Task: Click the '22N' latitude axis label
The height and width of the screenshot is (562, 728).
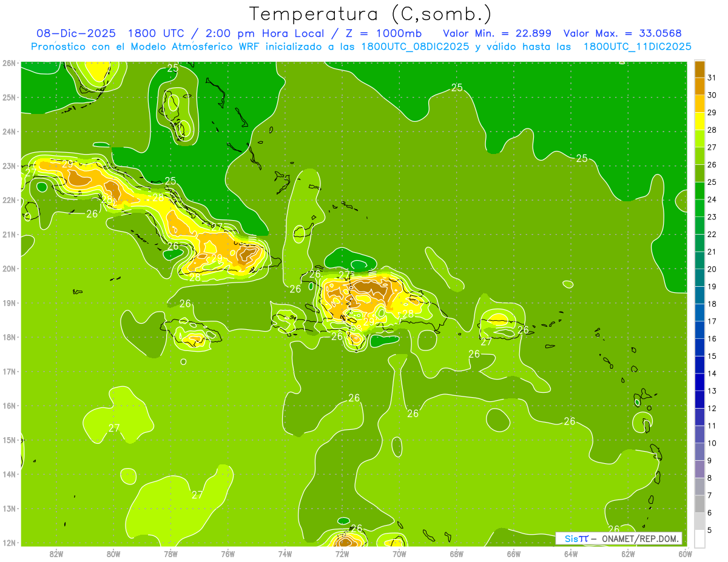Action: pyautogui.click(x=9, y=200)
